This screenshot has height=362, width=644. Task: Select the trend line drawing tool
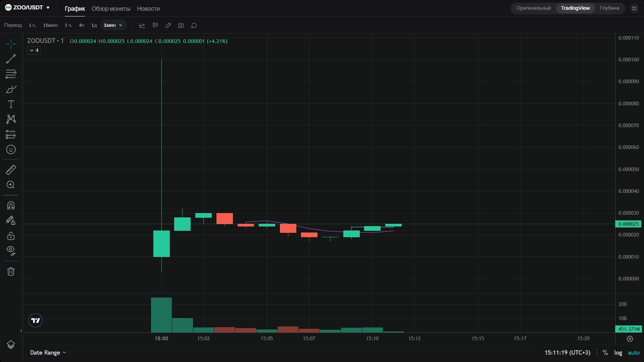click(11, 59)
